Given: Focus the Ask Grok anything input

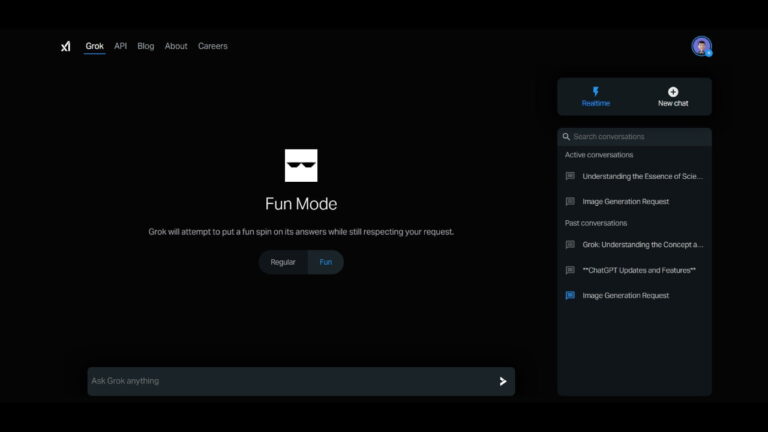Looking at the screenshot, I should click(x=301, y=381).
